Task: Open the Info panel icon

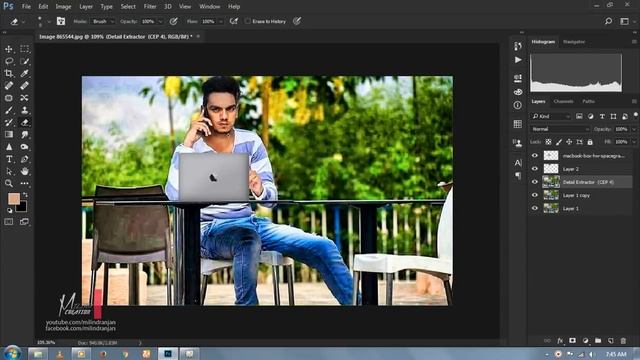Action: coord(518,105)
